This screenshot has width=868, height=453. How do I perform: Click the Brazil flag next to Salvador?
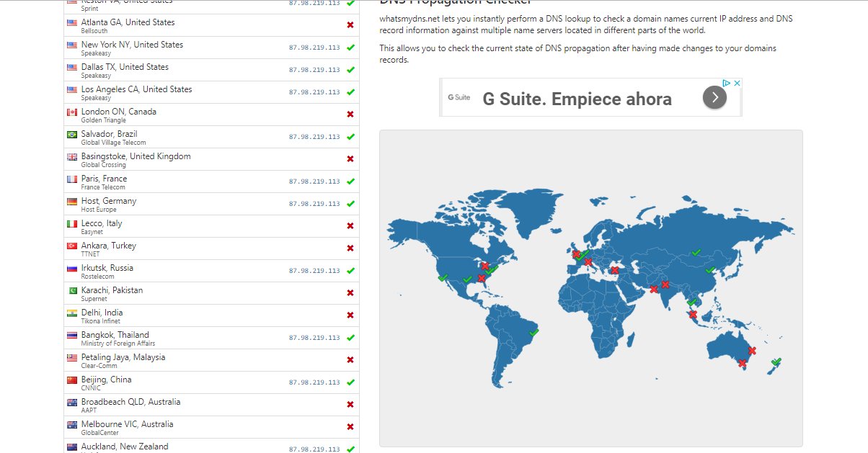(x=72, y=135)
